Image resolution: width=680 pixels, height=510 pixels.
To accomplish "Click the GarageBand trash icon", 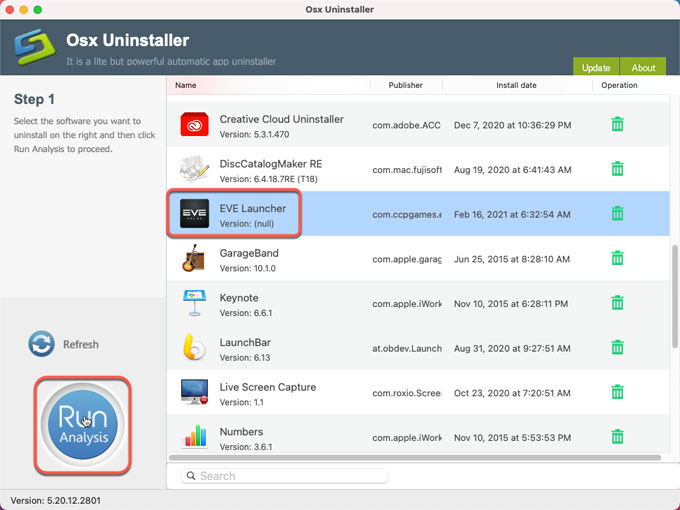I will (617, 258).
